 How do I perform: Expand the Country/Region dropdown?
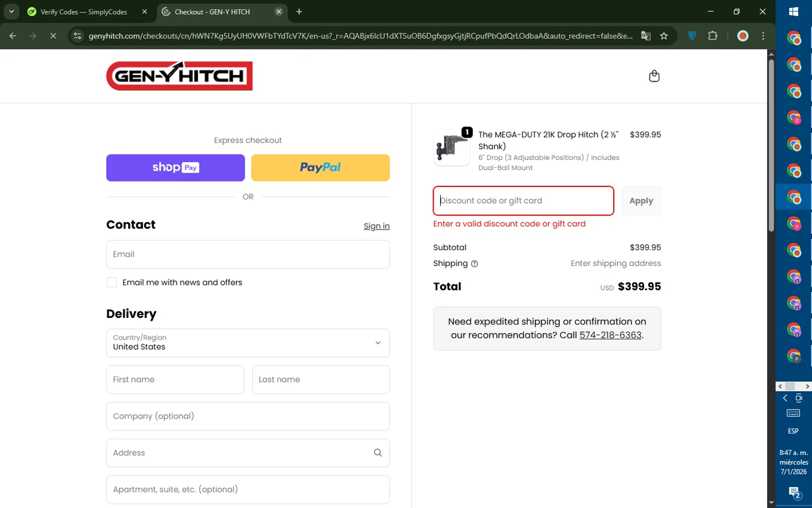click(x=248, y=343)
